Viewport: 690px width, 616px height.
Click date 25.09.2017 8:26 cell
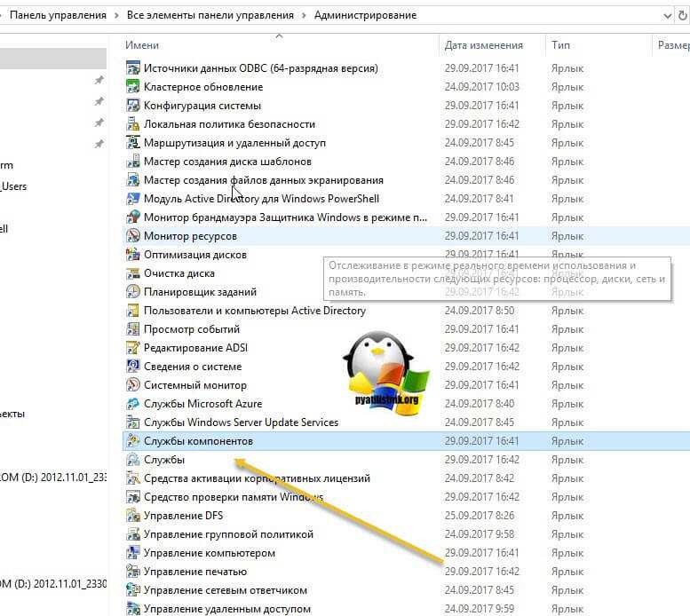click(481, 516)
